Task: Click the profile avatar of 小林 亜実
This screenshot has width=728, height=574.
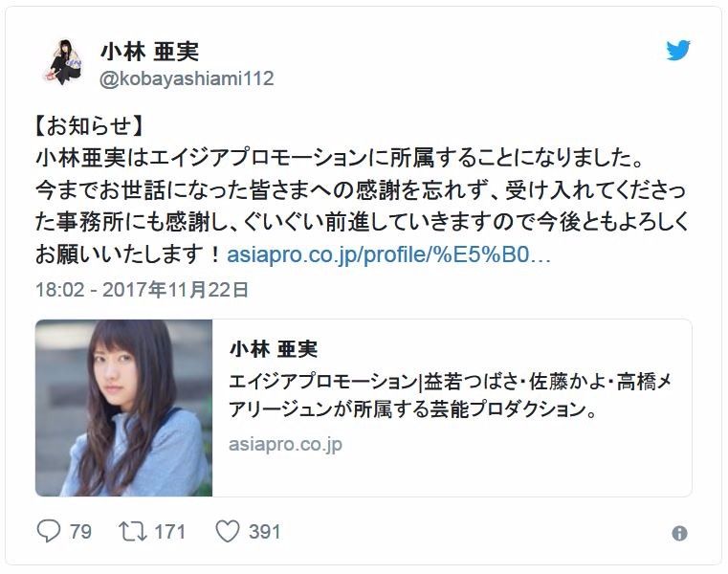Action: [63, 62]
